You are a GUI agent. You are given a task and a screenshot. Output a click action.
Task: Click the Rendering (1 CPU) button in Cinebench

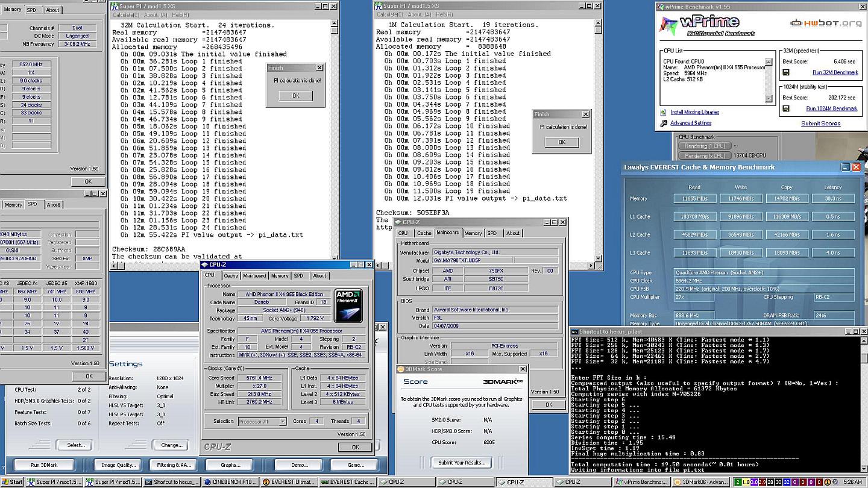pyautogui.click(x=704, y=146)
